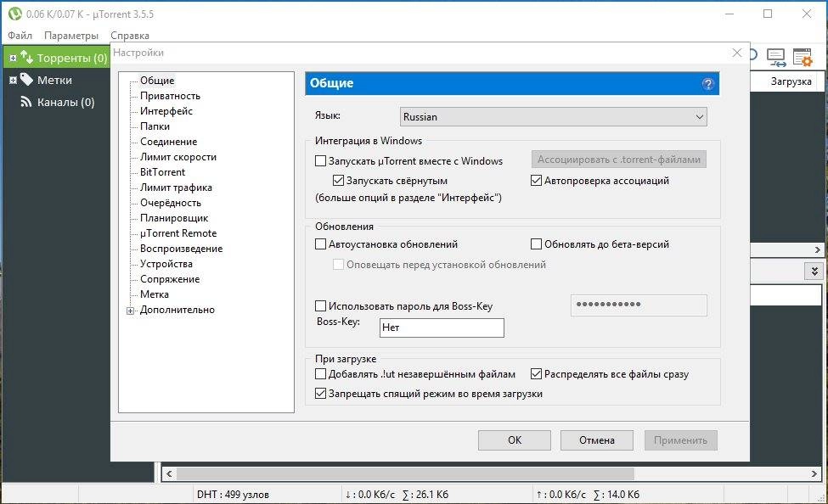Viewport: 828px width, 504px height.
Task: Select Метка in the settings tree
Action: click(x=155, y=294)
